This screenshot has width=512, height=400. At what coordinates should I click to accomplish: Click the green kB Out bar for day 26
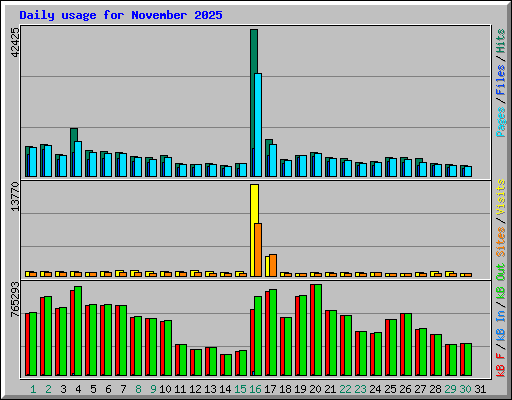[x=408, y=344]
